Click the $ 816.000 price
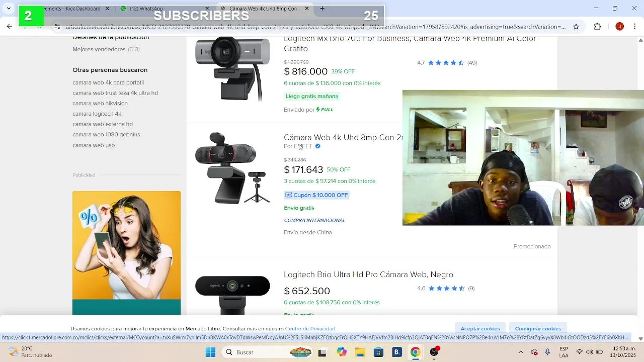The width and height of the screenshot is (644, 362). (x=305, y=71)
